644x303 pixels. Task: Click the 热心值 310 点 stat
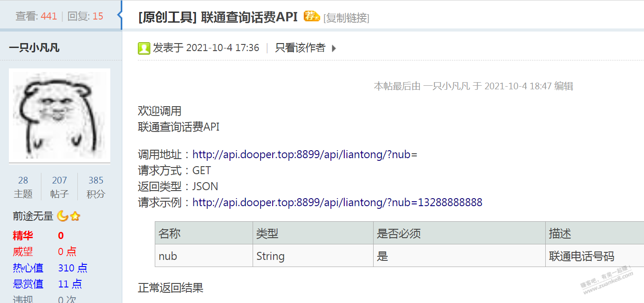click(50, 268)
